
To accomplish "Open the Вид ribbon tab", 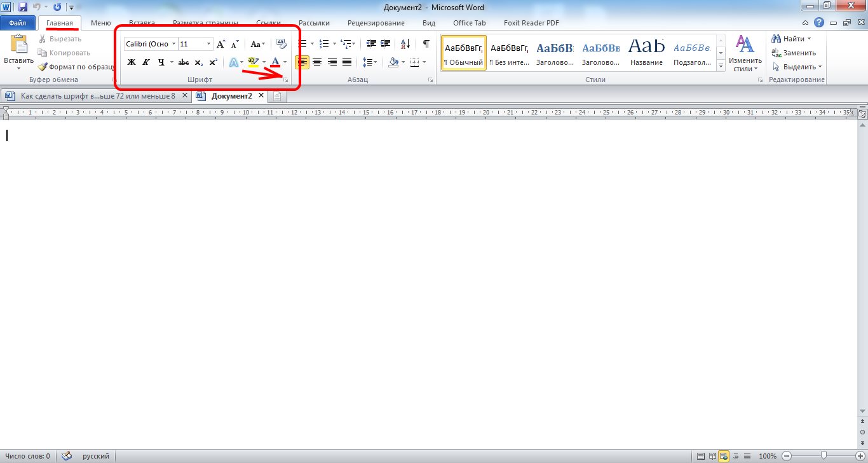I will 429,23.
